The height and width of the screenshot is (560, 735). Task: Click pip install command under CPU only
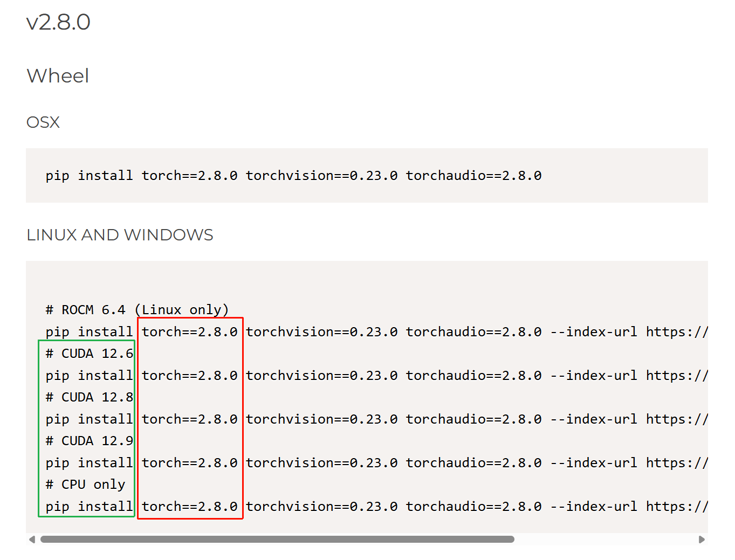pos(376,507)
